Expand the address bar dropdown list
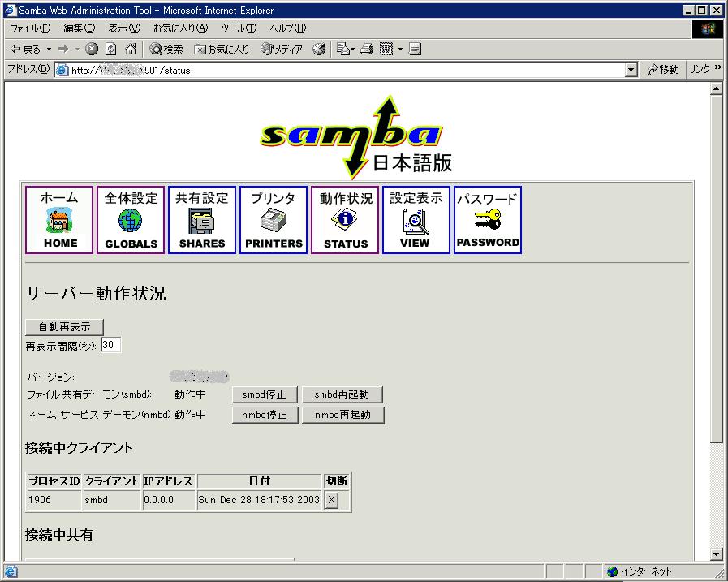728x582 pixels. tap(631, 70)
